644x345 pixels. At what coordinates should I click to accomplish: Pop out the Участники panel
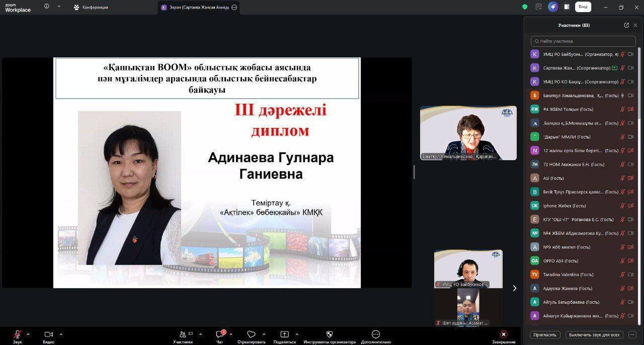click(626, 25)
